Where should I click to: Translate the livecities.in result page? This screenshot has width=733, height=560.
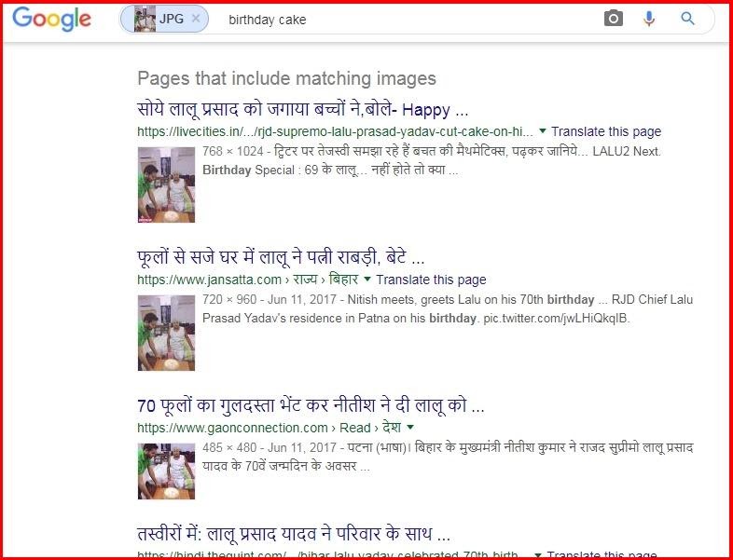click(606, 131)
